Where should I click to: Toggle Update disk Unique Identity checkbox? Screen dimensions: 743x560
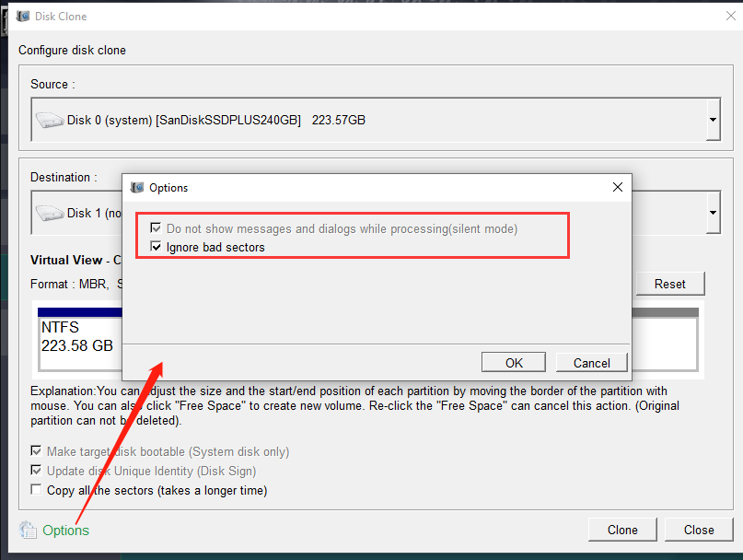(x=37, y=471)
